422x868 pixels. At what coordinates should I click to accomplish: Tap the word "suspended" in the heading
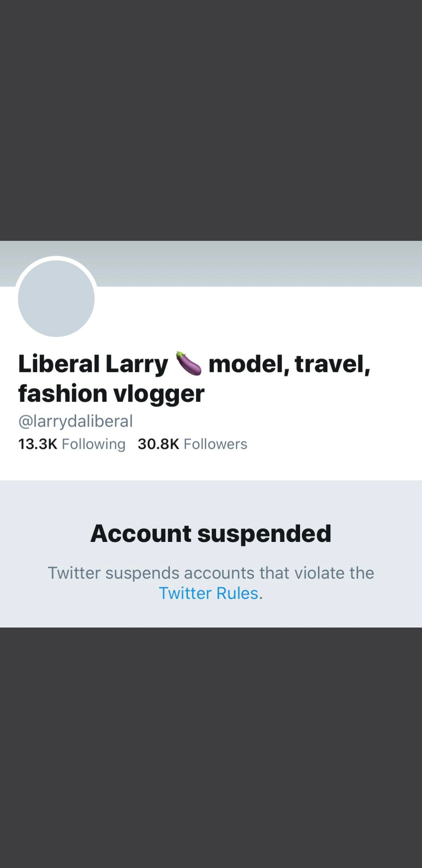pos(264,534)
